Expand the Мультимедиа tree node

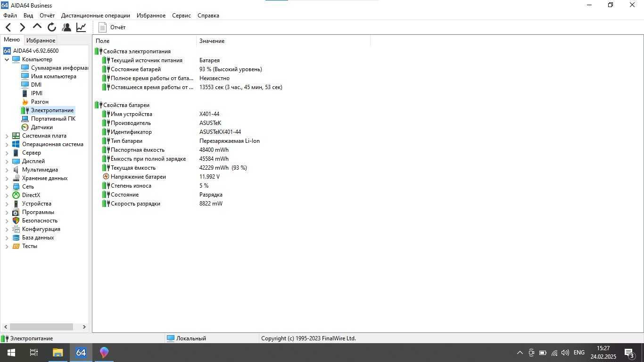click(7, 170)
